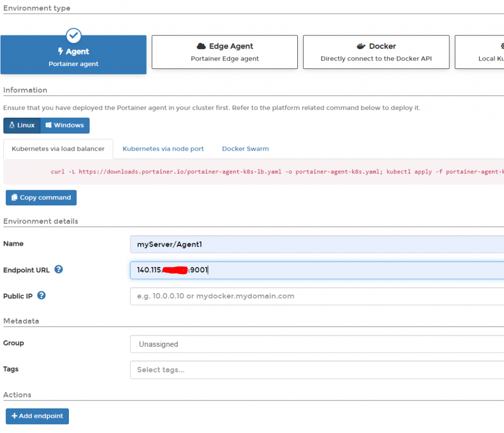Click the Actions section heading

(17, 395)
